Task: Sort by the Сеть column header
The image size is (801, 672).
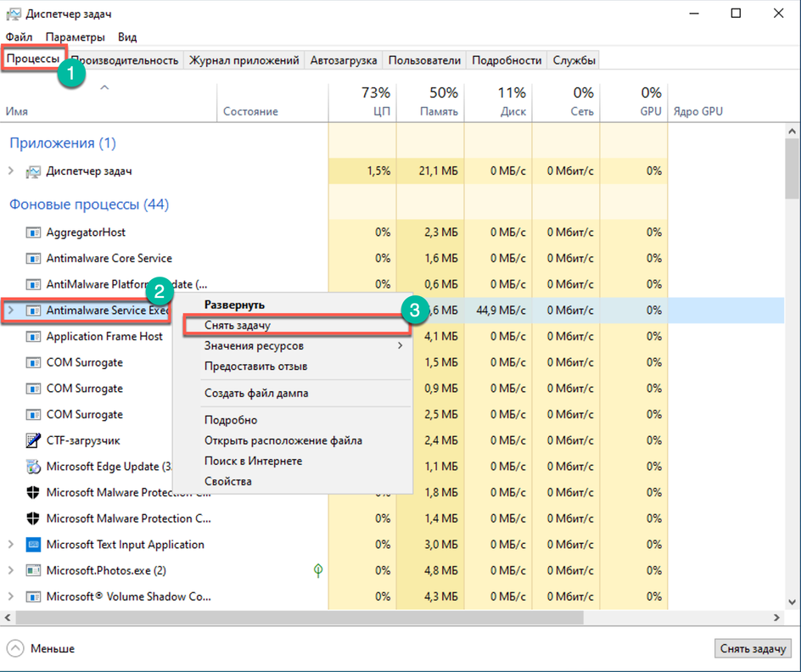Action: pos(567,103)
